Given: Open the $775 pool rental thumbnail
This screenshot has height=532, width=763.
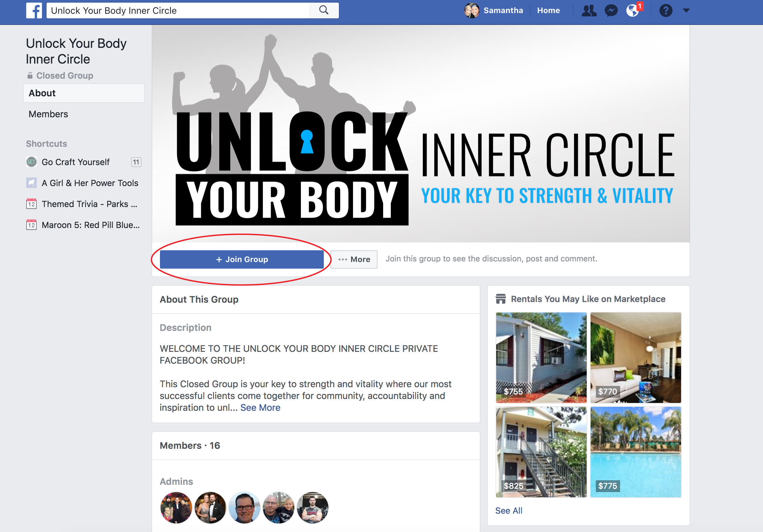Looking at the screenshot, I should (636, 452).
